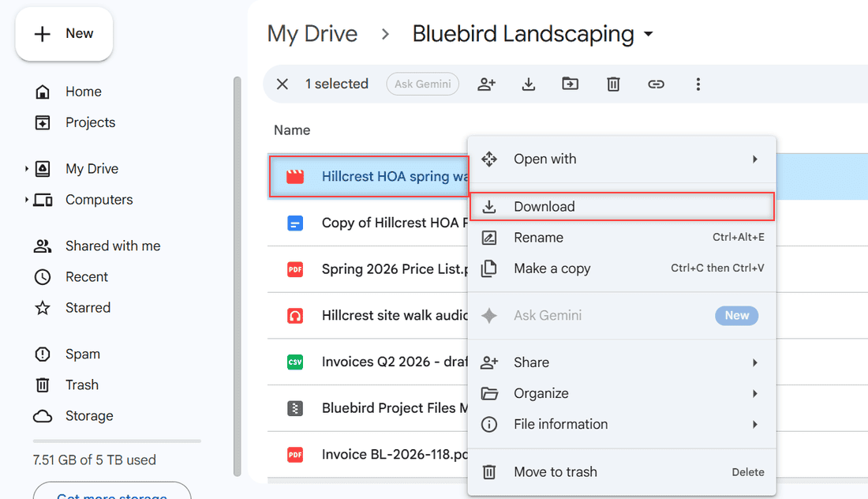Open Shared with me
The height and width of the screenshot is (499, 868).
[x=113, y=246]
